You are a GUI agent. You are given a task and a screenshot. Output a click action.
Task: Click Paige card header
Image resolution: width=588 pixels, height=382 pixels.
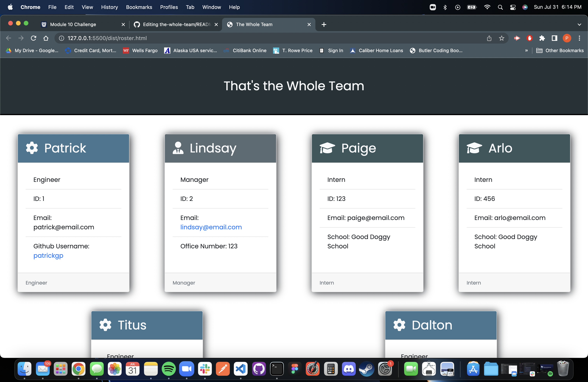[367, 148]
